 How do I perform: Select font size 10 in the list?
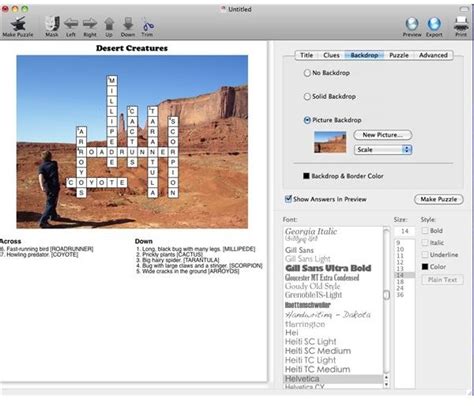(405, 249)
